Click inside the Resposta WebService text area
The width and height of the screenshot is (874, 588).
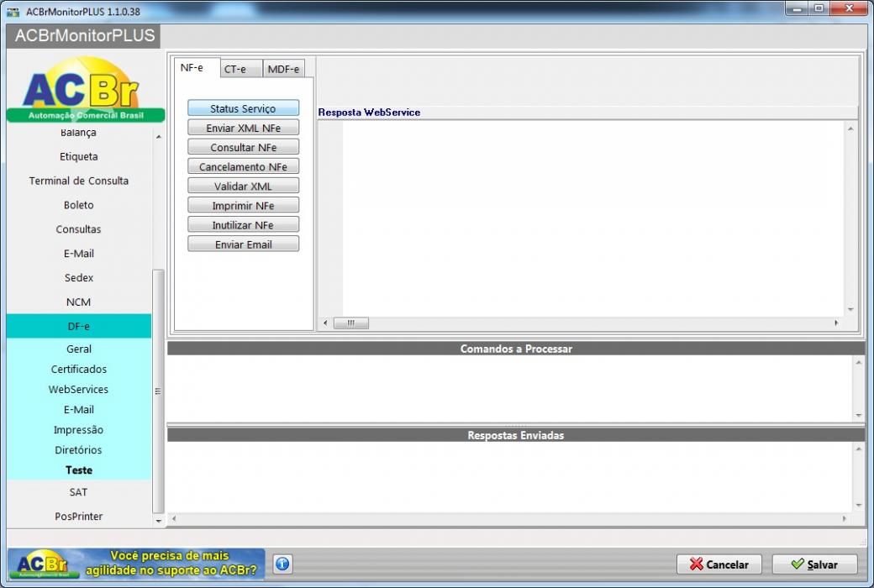pyautogui.click(x=592, y=218)
